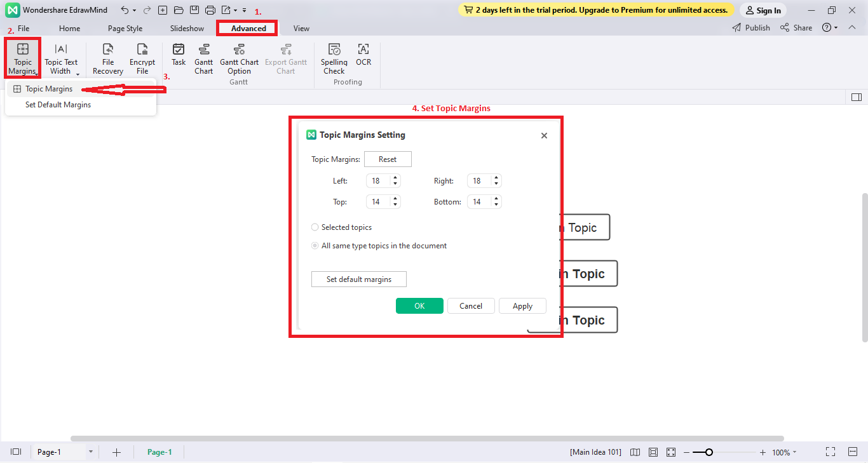868x463 pixels.
Task: Open the 100% zoom level dropdown
Action: (x=794, y=453)
